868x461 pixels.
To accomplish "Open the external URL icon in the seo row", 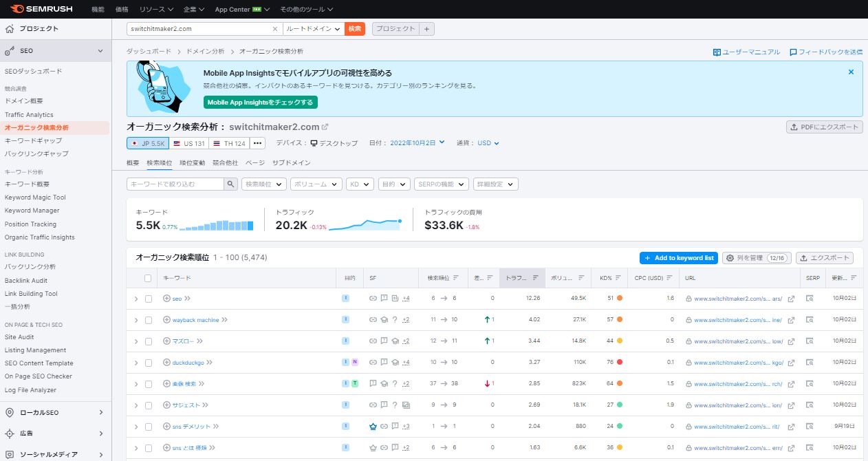I will pos(791,299).
